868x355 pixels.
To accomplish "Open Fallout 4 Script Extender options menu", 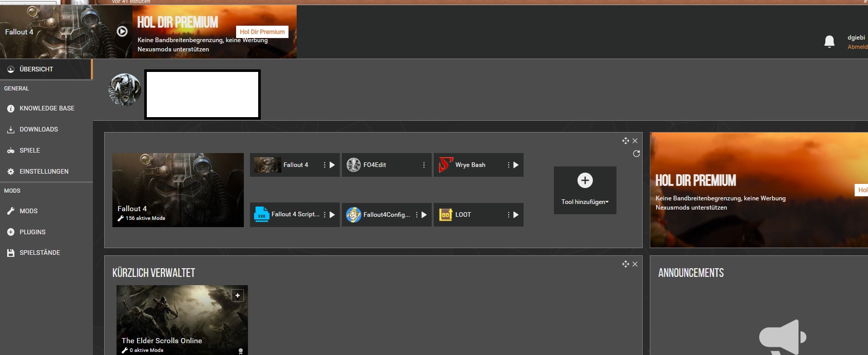I will [x=324, y=215].
